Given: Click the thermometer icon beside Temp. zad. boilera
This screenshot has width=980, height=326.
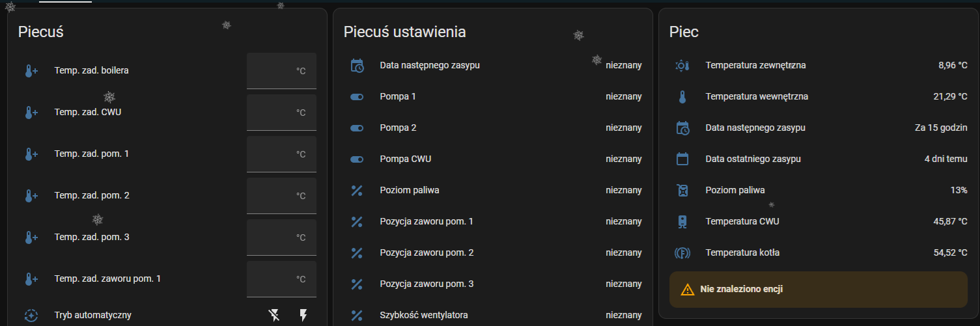Looking at the screenshot, I should coord(31,71).
